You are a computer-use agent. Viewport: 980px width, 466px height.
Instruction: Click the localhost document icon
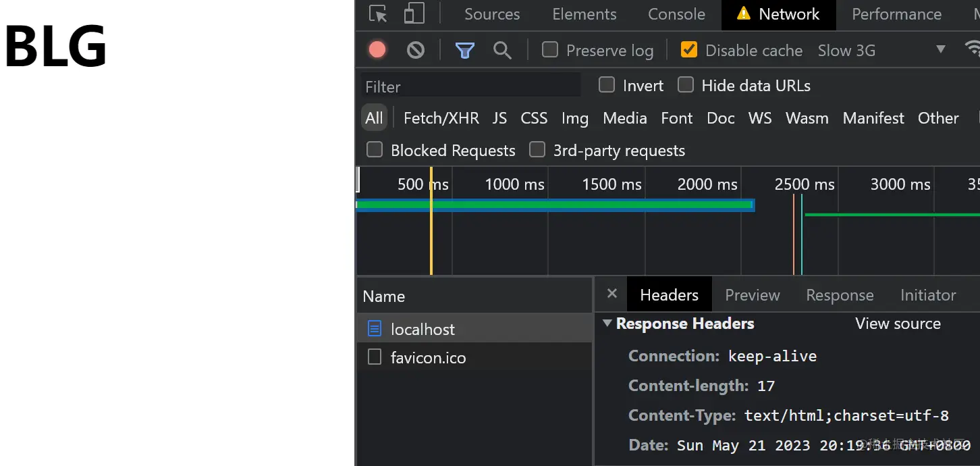[x=374, y=329]
